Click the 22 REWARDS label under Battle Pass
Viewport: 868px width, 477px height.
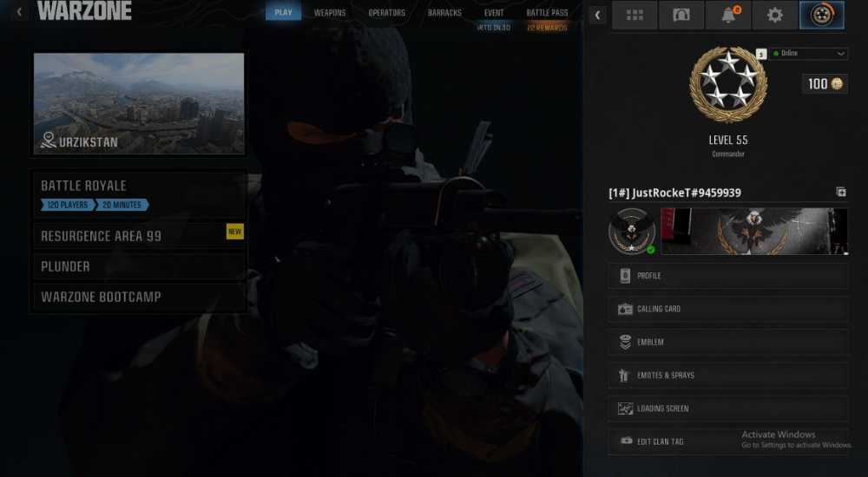(547, 27)
